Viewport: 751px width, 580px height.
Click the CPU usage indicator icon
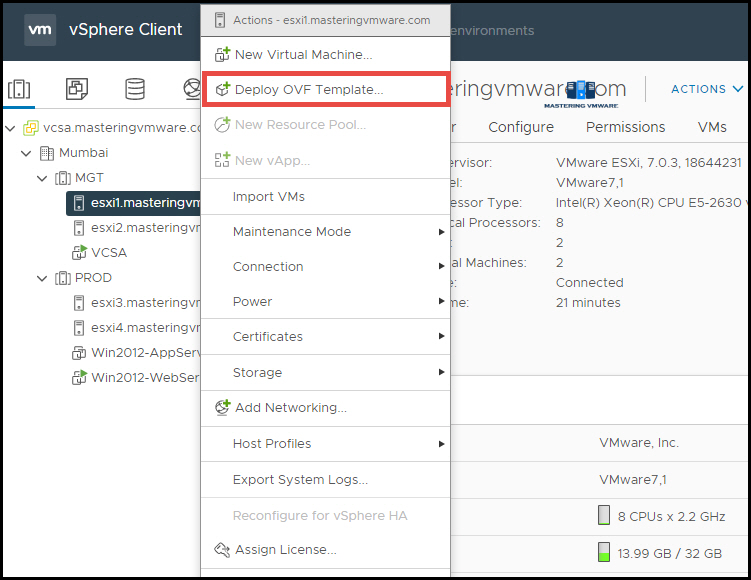604,515
